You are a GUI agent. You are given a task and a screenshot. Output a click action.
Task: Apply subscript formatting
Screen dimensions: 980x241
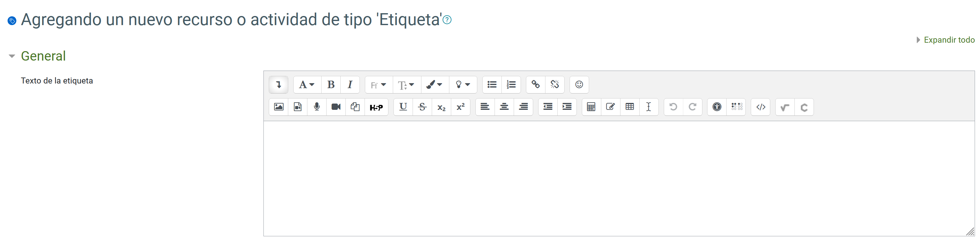coord(441,107)
